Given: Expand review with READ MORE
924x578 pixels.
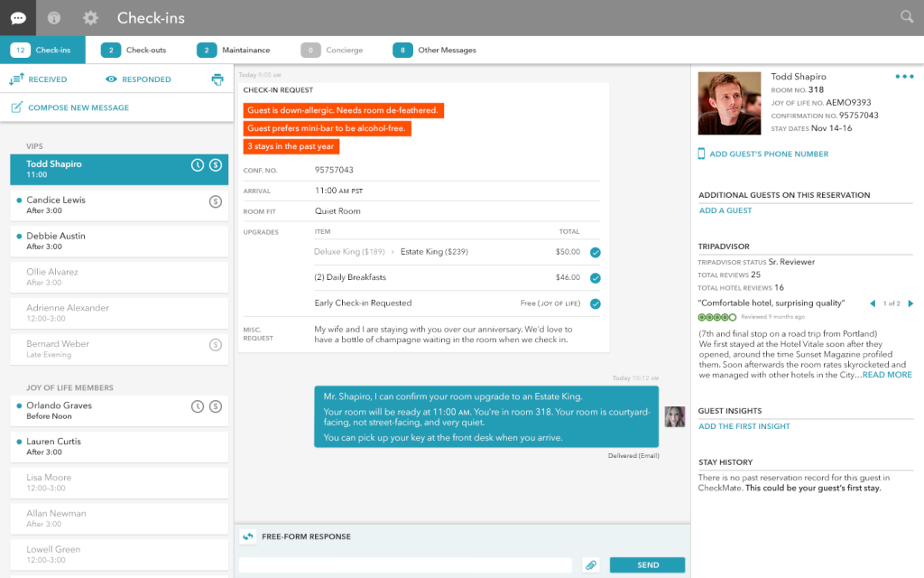Looking at the screenshot, I should click(887, 375).
